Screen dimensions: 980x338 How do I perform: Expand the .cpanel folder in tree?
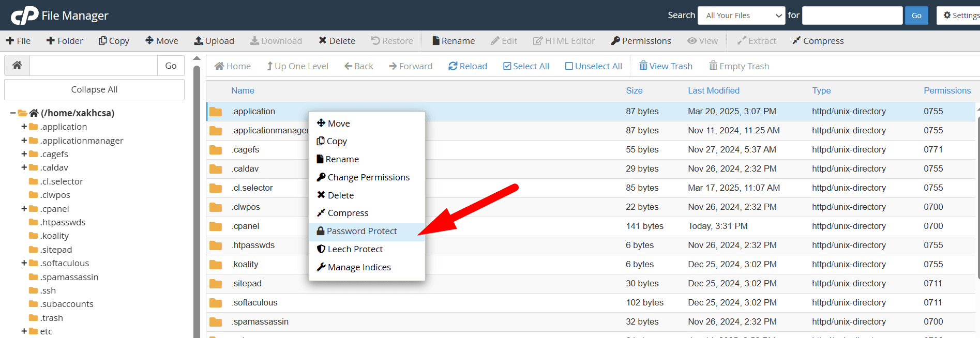coord(24,209)
